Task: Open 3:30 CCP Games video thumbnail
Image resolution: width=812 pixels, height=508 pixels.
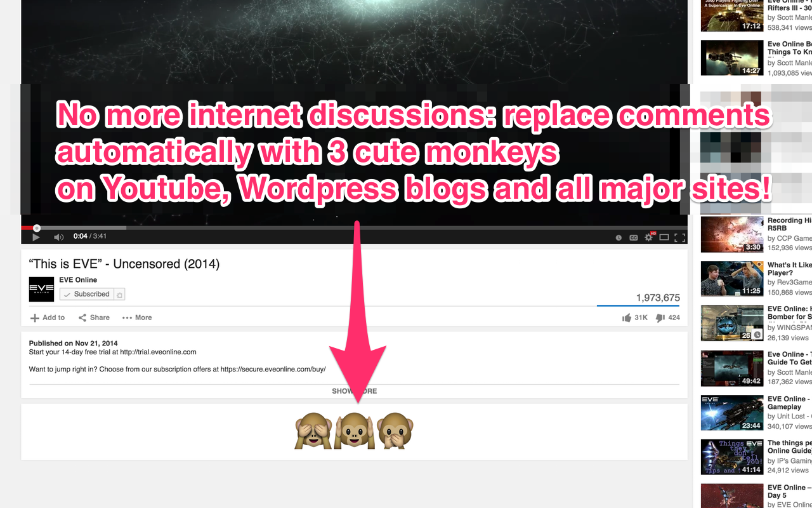Action: (732, 234)
